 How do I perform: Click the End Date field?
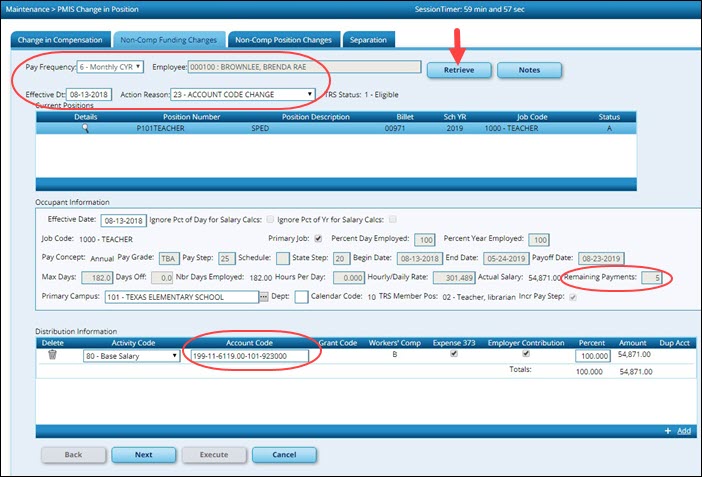506,258
